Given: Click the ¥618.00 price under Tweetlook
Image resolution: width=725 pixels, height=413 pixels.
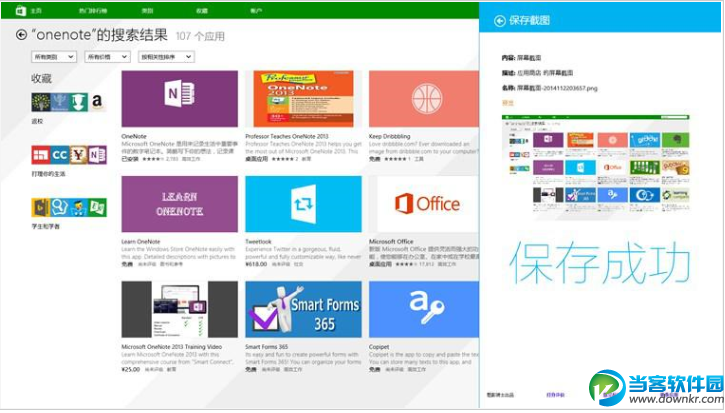Looking at the screenshot, I should (256, 264).
